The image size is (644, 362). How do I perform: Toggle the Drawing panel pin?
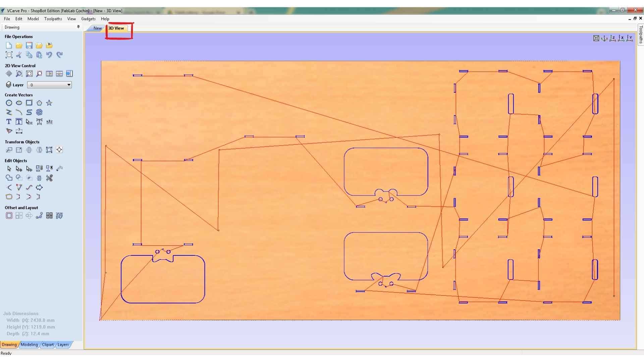click(x=78, y=27)
